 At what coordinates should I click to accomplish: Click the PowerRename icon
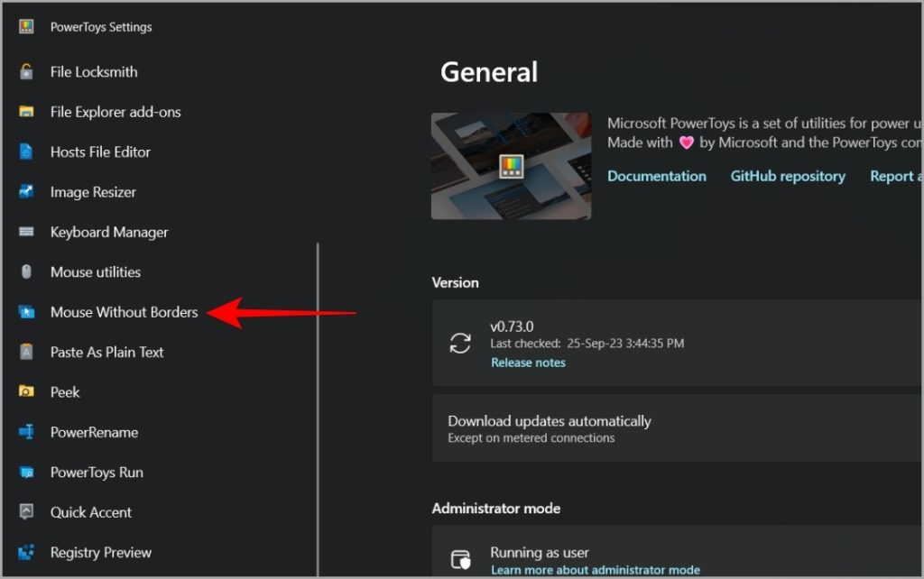click(26, 432)
